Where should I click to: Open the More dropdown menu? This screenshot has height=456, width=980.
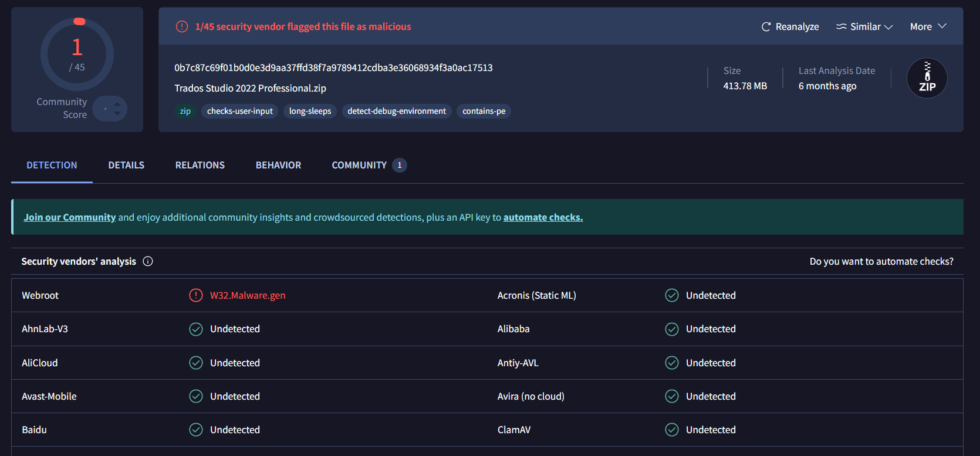click(928, 27)
